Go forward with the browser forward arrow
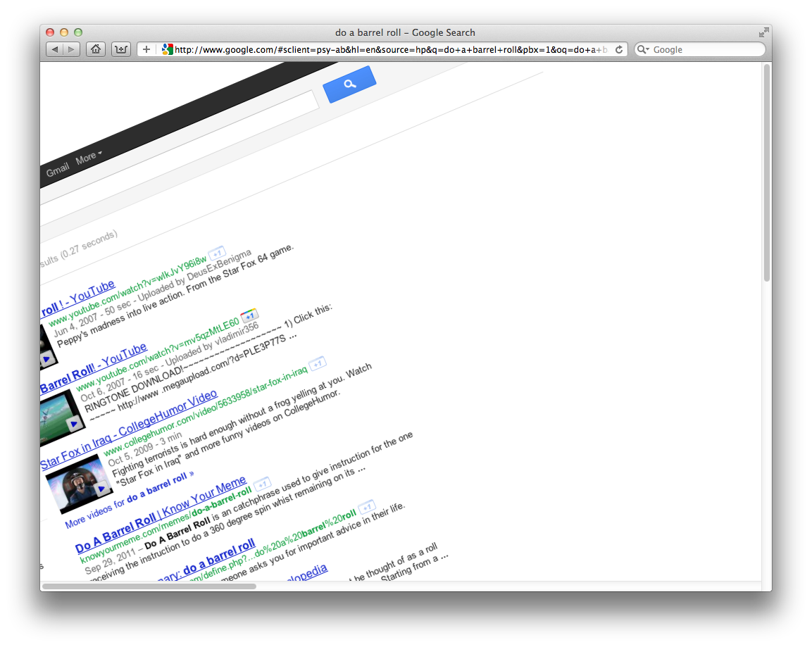This screenshot has height=647, width=812. (71, 49)
